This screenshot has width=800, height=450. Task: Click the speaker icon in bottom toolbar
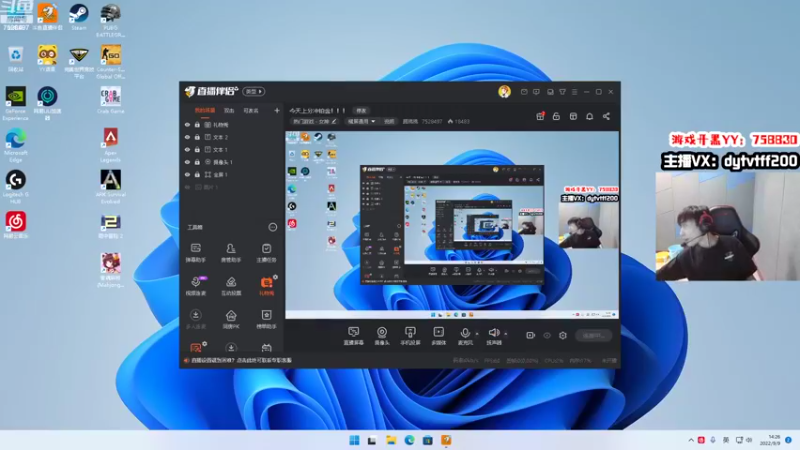click(493, 333)
